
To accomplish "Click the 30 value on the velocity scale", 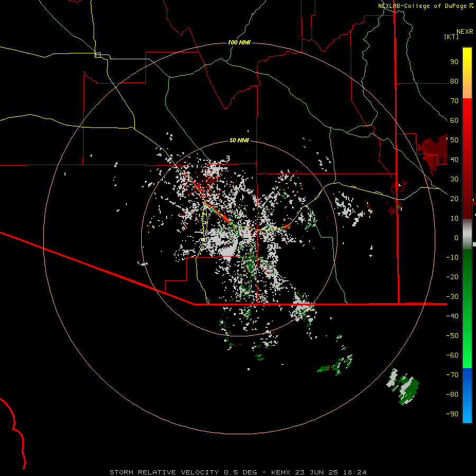I will tap(454, 179).
